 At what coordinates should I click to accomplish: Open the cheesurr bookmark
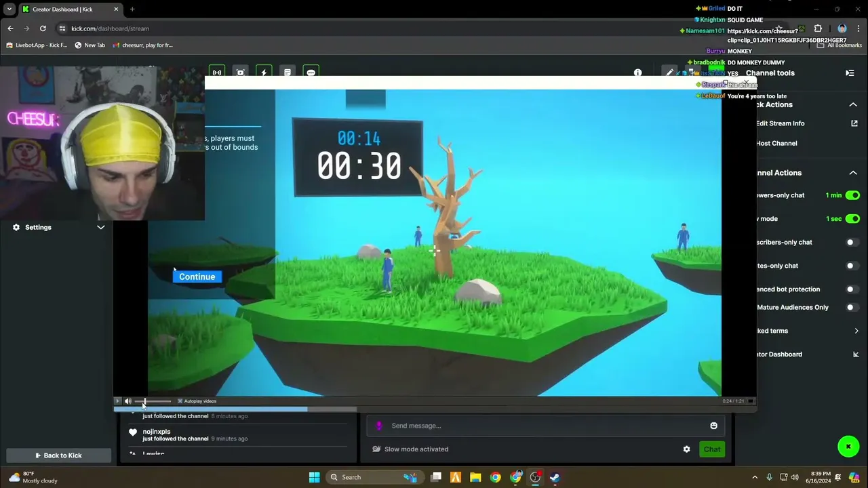pos(143,45)
